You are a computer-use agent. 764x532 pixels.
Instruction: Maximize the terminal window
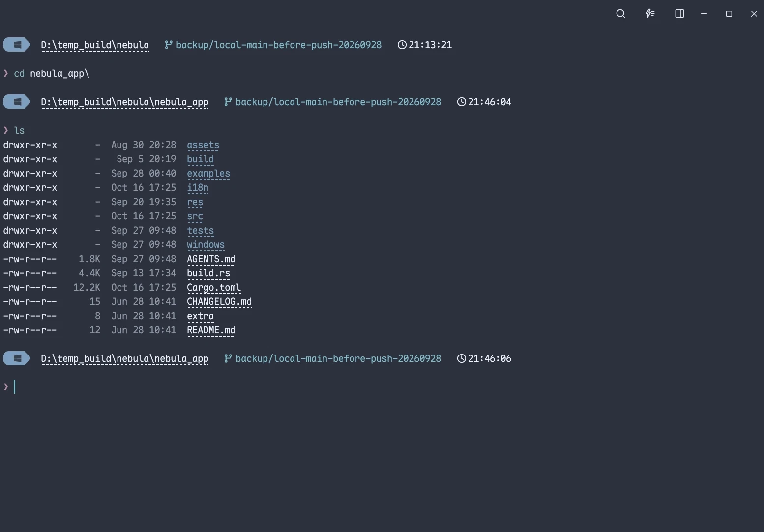point(729,14)
